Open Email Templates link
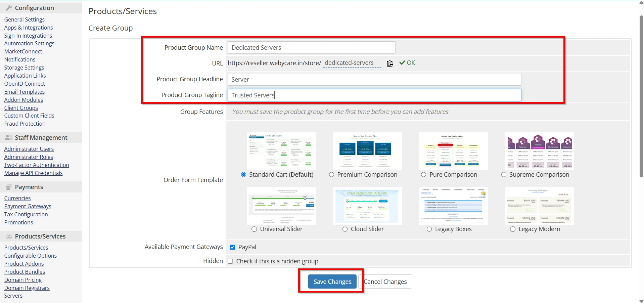 click(x=25, y=92)
